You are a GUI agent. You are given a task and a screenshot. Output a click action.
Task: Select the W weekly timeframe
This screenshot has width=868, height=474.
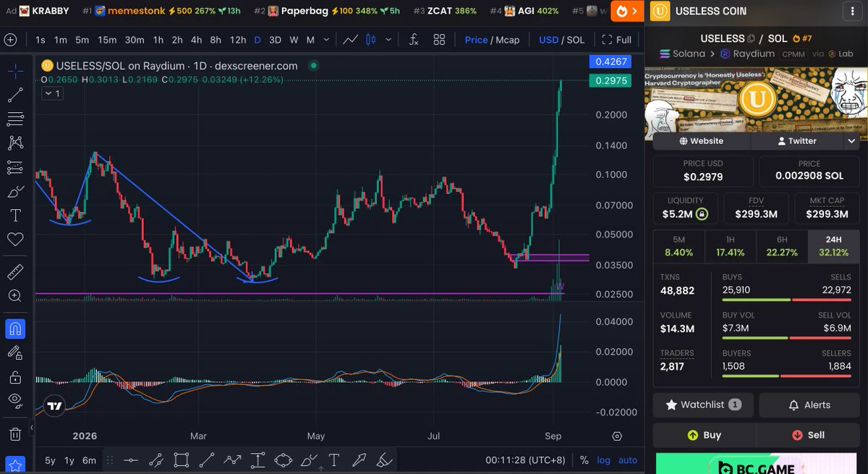(294, 40)
